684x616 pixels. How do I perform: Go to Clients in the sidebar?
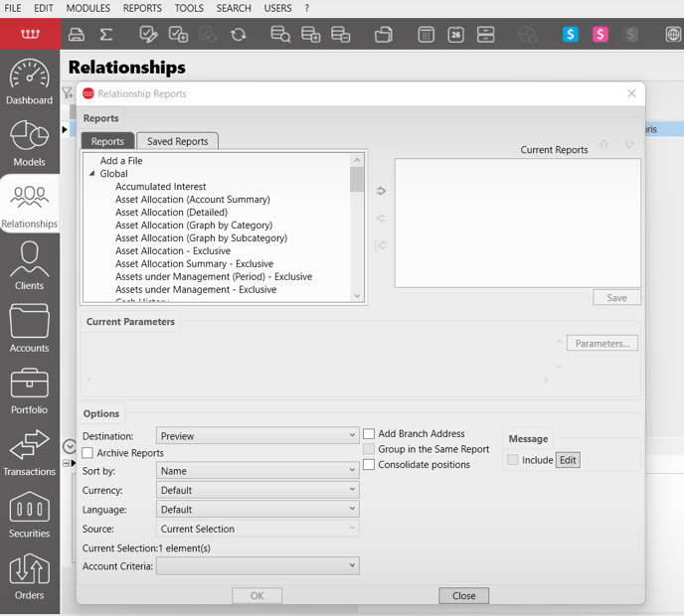coord(29,266)
